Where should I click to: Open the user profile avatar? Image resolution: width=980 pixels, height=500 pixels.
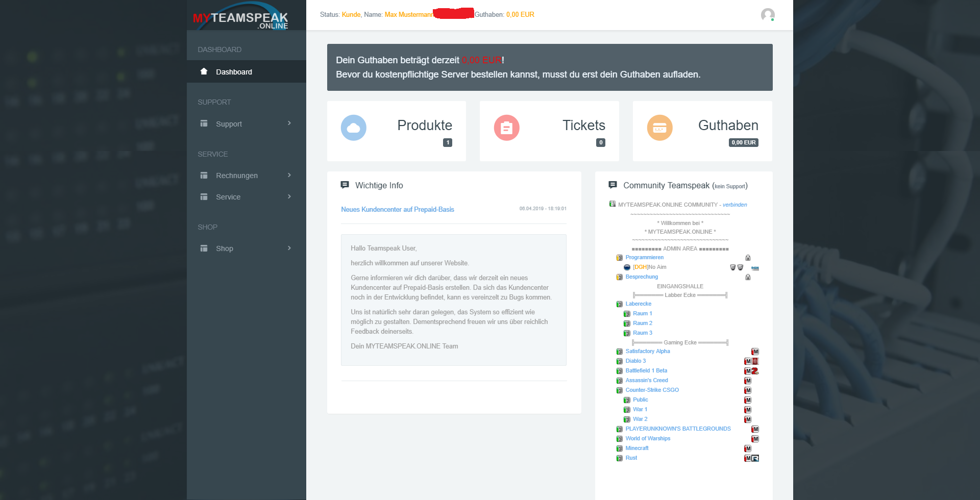click(x=767, y=15)
